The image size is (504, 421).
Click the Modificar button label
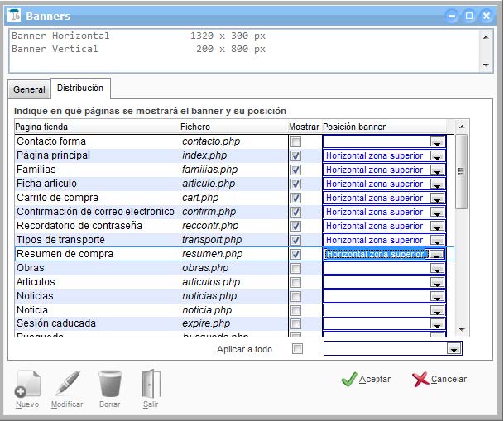(67, 404)
